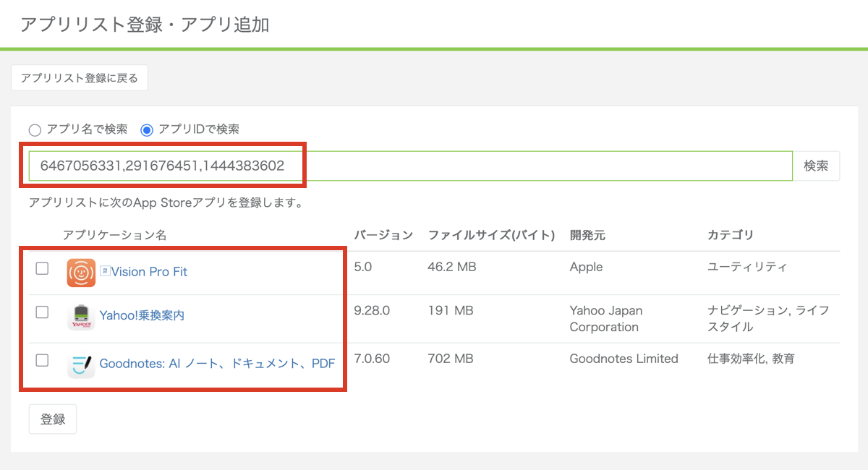Viewport: 868px width, 470px height.
Task: Tick the checkbox for Vision Pro Fit
Action: [x=42, y=268]
